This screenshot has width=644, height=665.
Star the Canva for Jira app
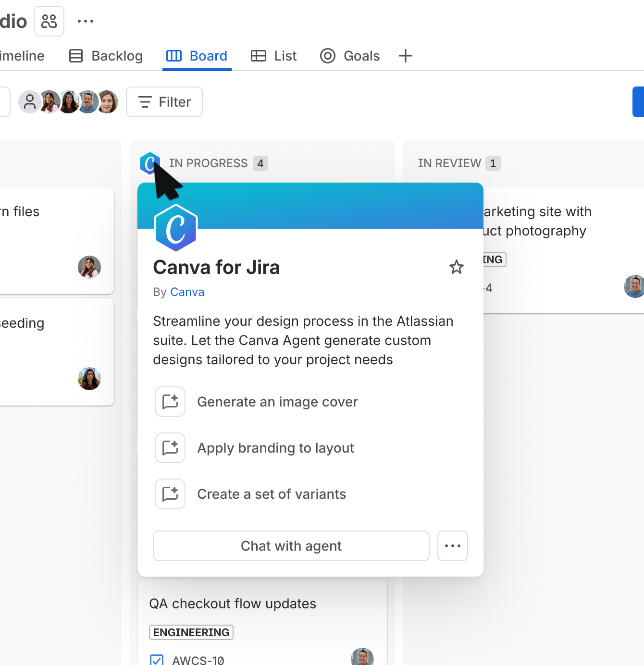457,267
